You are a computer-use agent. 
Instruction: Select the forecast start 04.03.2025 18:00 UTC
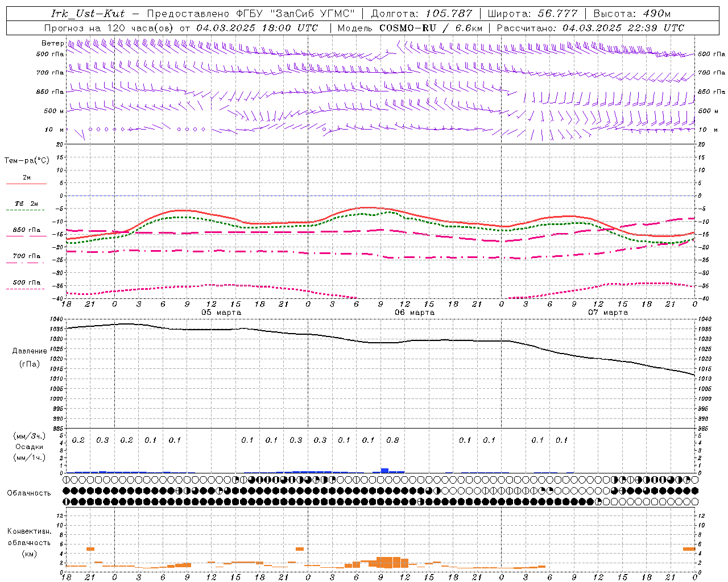coord(257,27)
